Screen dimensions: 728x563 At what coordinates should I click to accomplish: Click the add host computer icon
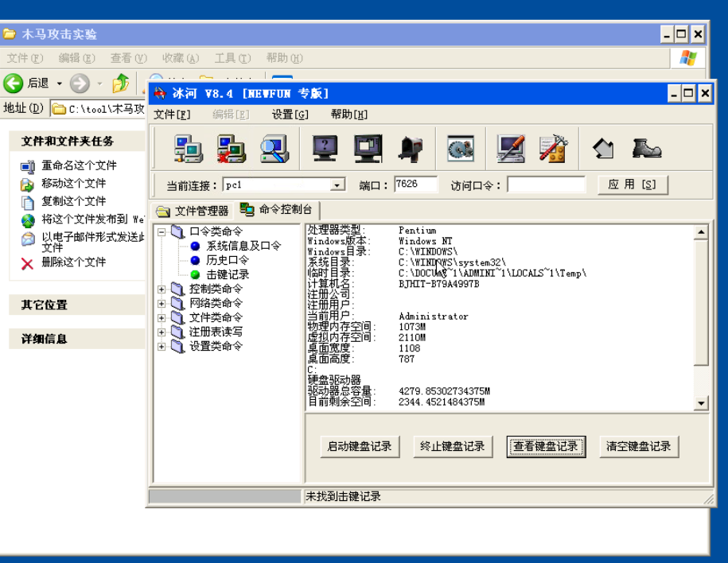point(188,149)
